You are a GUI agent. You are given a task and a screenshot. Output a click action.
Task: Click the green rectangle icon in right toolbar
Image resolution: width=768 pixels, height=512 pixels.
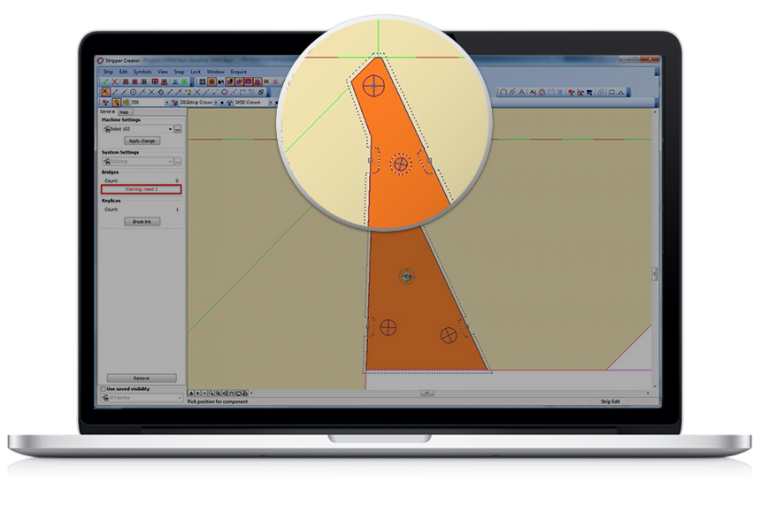point(612,92)
